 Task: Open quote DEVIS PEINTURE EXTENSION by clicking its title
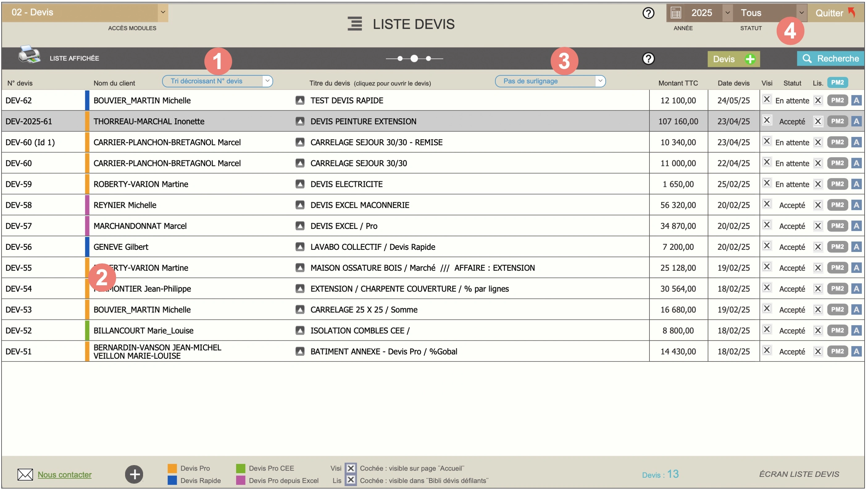tap(363, 121)
